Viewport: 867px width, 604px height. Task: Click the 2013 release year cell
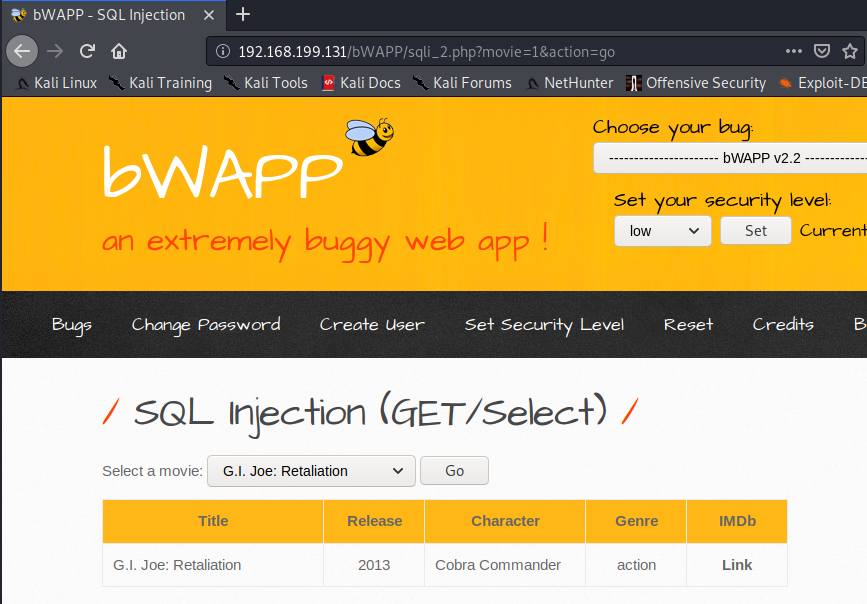374,565
